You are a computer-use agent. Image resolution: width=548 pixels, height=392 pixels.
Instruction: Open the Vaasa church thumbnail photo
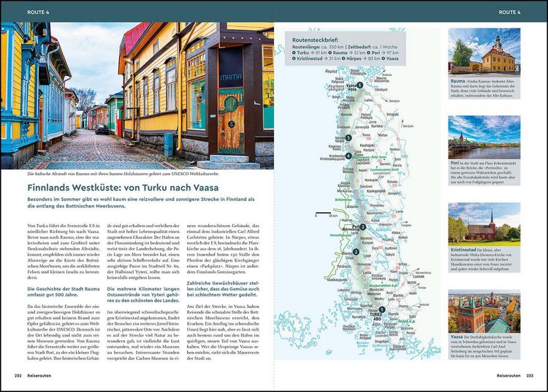[x=484, y=311]
